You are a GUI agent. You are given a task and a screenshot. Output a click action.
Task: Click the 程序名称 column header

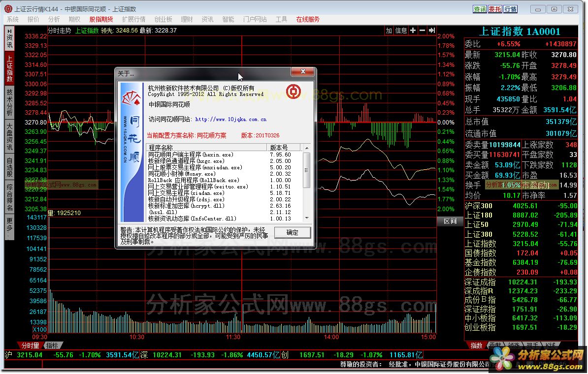pyautogui.click(x=207, y=148)
